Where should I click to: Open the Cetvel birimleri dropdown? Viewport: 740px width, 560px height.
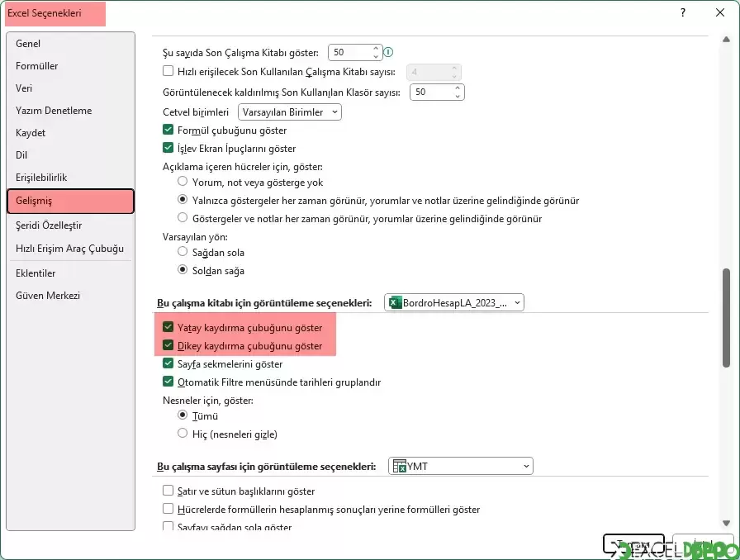tap(289, 112)
